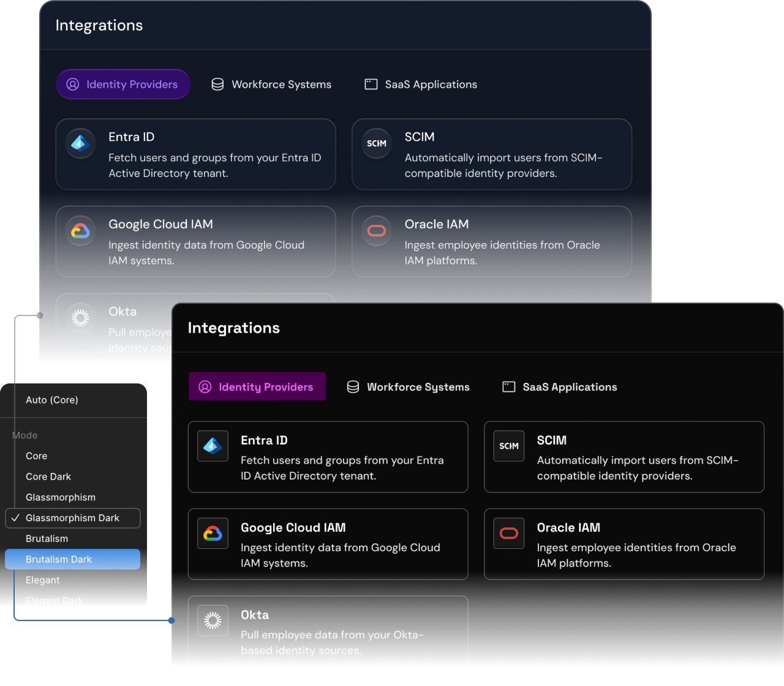The image size is (784, 686).
Task: Select the light Brutalism mode option
Action: (47, 538)
